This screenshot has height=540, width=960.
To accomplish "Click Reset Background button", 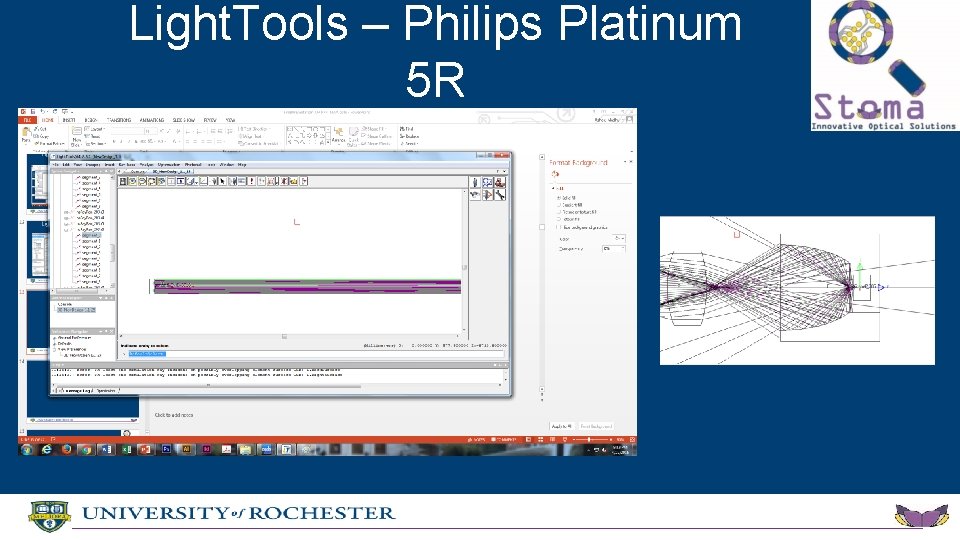I will coord(596,426).
